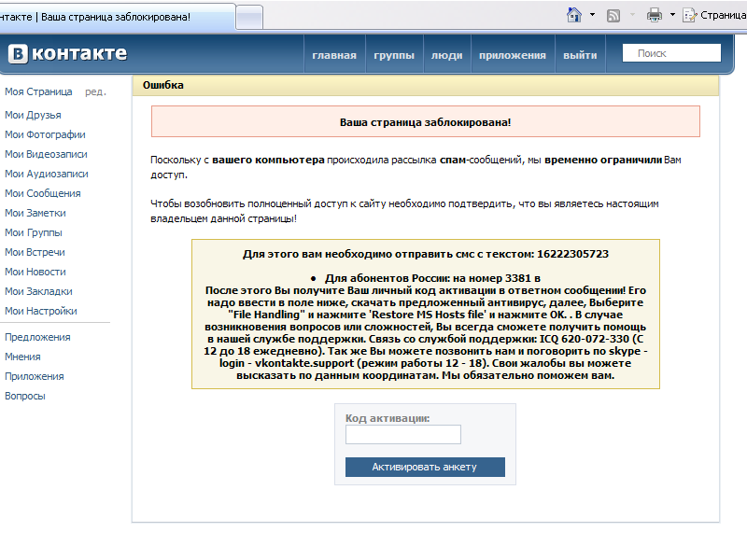Open 'Мои Друзья' in the sidebar
Image resolution: width=747 pixels, height=560 pixels.
point(33,115)
